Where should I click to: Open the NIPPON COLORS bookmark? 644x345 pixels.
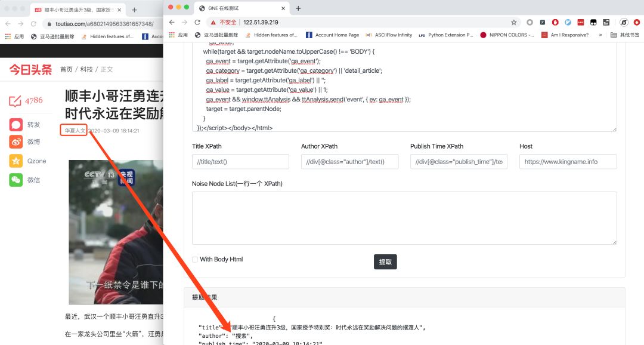[507, 35]
